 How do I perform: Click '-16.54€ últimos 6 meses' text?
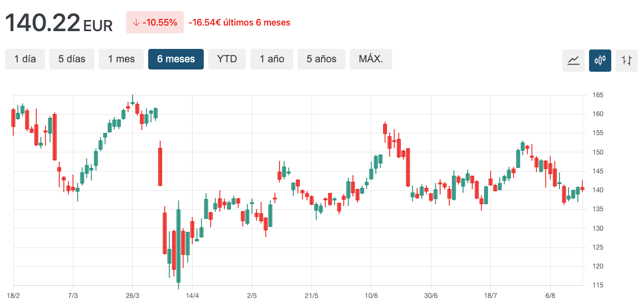(239, 23)
